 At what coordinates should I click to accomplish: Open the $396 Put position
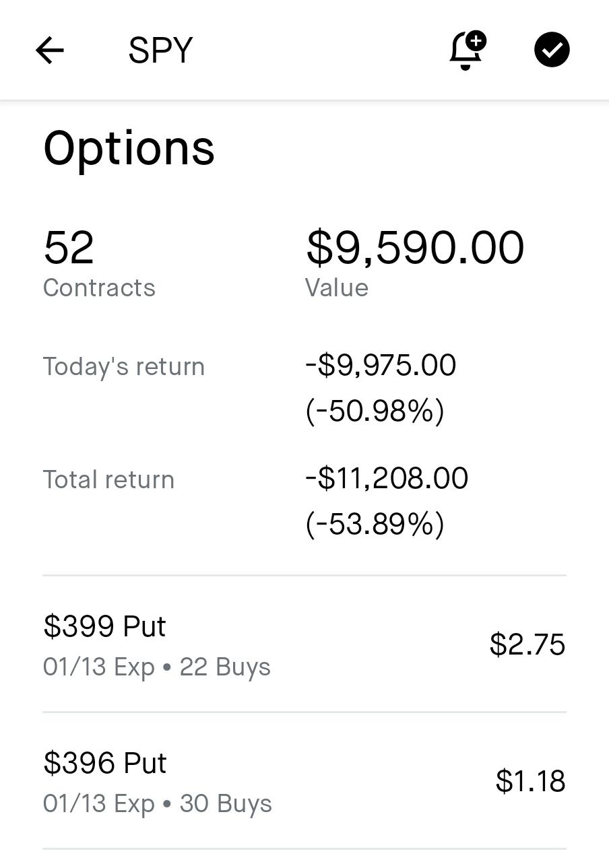[x=104, y=763]
